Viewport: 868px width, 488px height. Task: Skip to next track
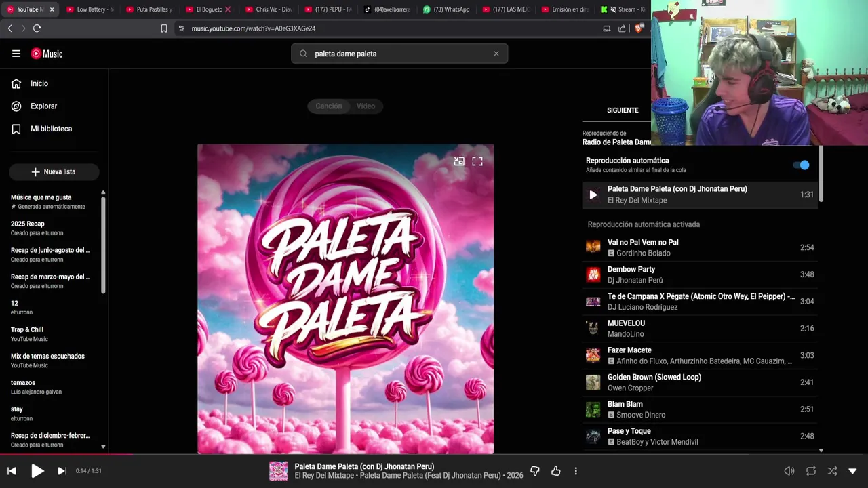[x=62, y=471]
